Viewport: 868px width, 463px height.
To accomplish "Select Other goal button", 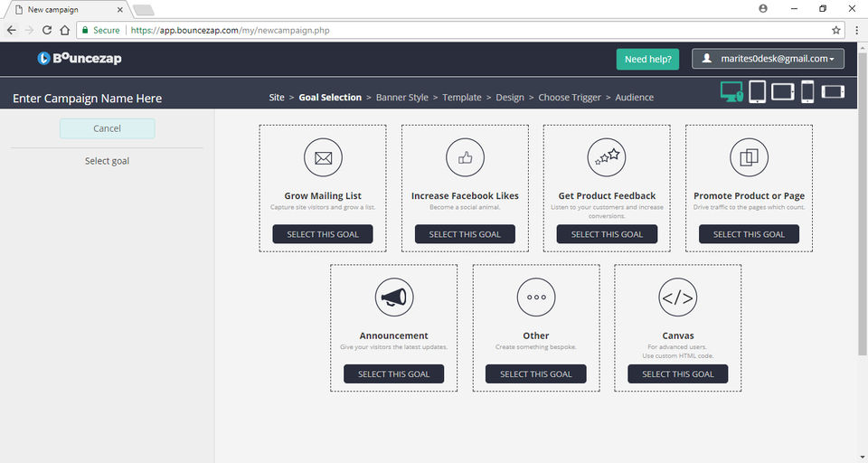I will point(536,373).
